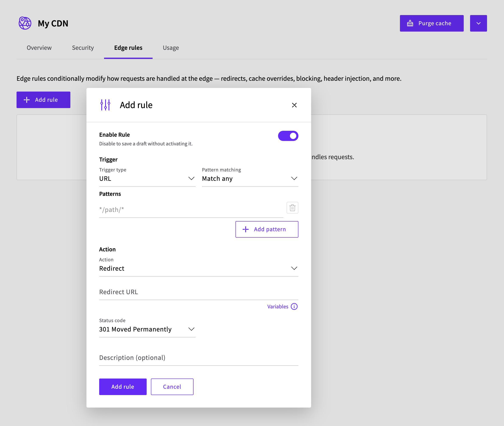Click the My CDN title text

coord(53,23)
